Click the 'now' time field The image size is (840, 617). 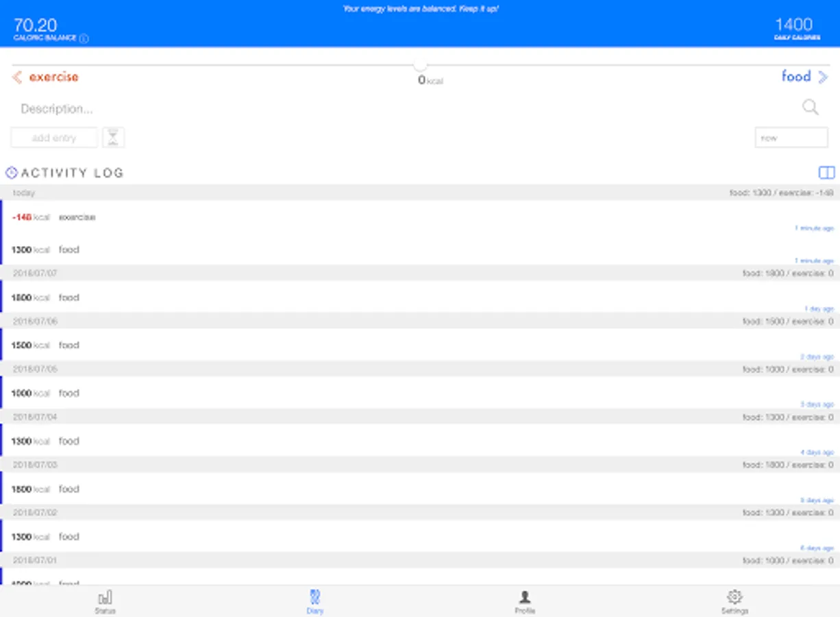[791, 137]
